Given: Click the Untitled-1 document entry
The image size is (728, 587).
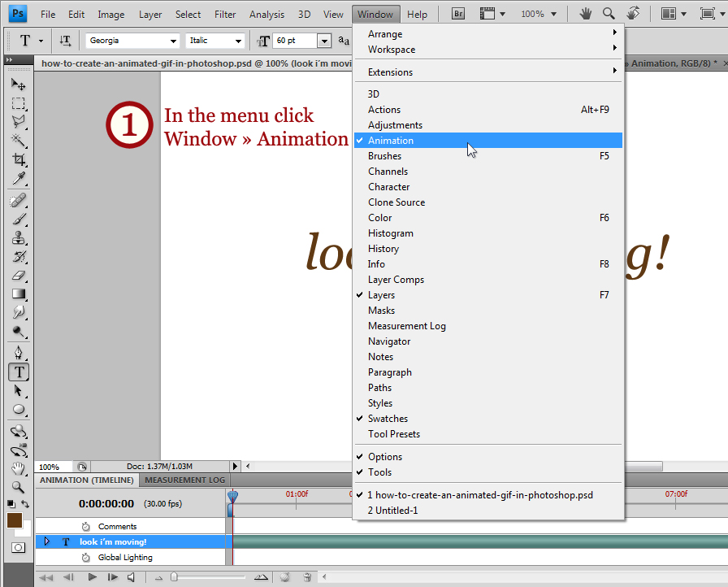Looking at the screenshot, I should [x=392, y=511].
